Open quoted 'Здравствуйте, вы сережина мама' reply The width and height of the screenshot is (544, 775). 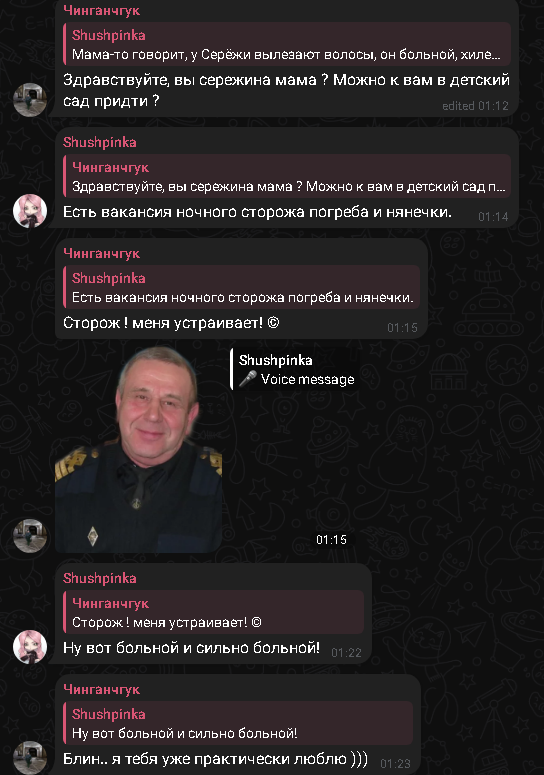point(287,177)
